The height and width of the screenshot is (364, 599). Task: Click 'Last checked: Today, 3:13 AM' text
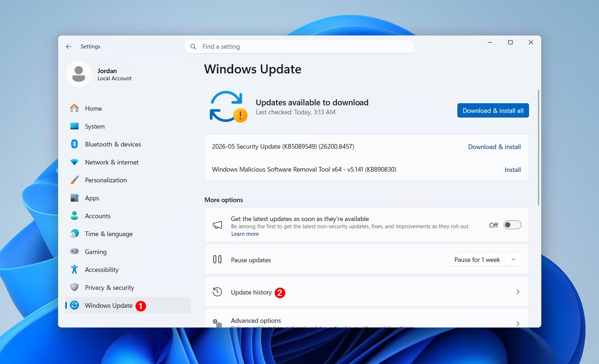tap(296, 112)
